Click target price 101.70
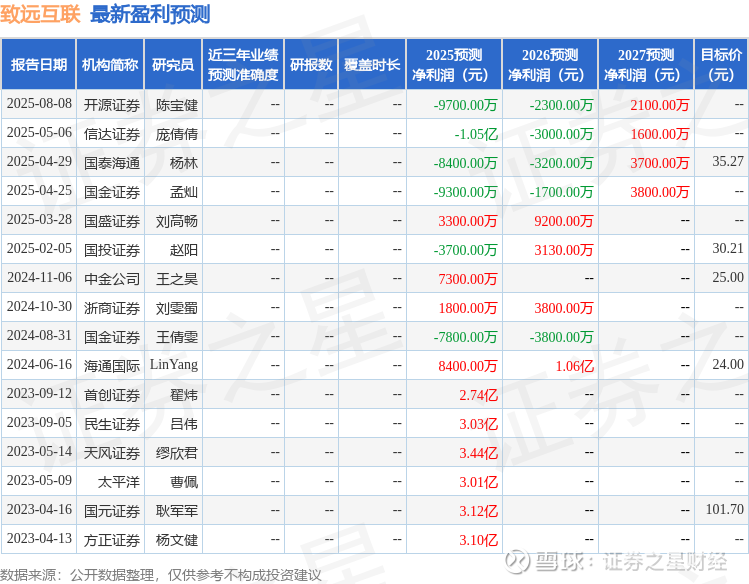This screenshot has width=749, height=584. tap(725, 510)
